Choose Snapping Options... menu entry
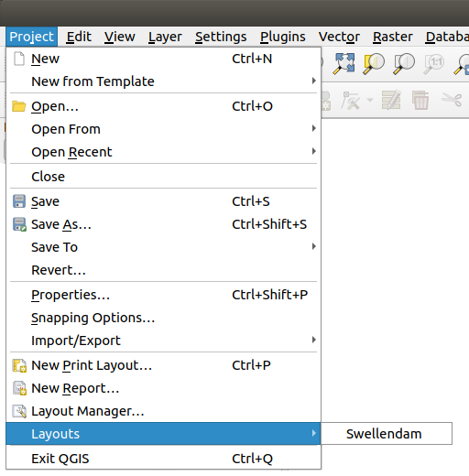 pyautogui.click(x=163, y=318)
